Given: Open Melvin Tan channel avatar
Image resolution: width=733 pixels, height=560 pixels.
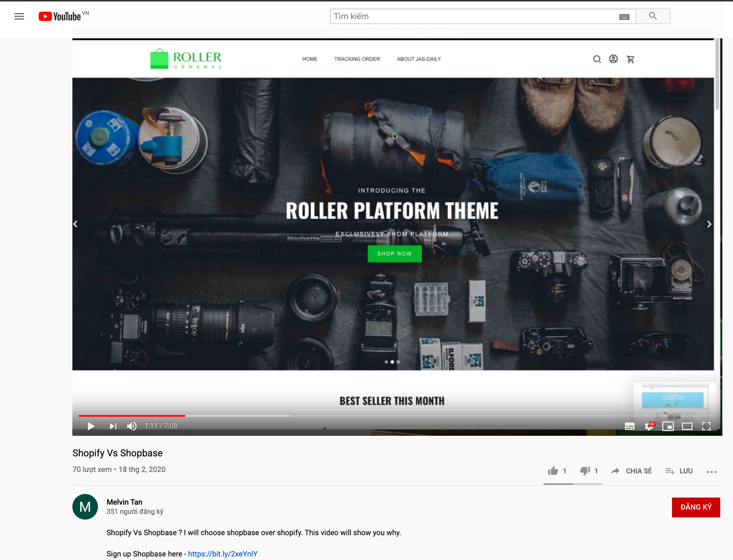Looking at the screenshot, I should click(85, 507).
